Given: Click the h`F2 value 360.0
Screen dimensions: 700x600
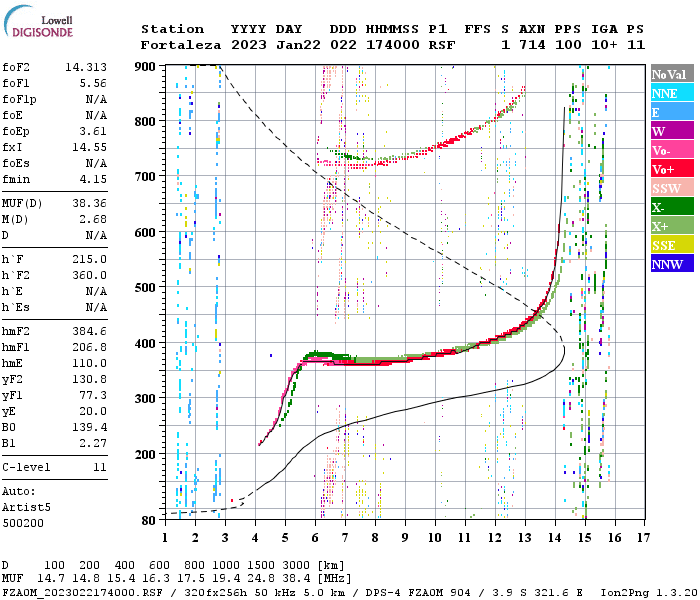Looking at the screenshot, I should coord(90,275).
